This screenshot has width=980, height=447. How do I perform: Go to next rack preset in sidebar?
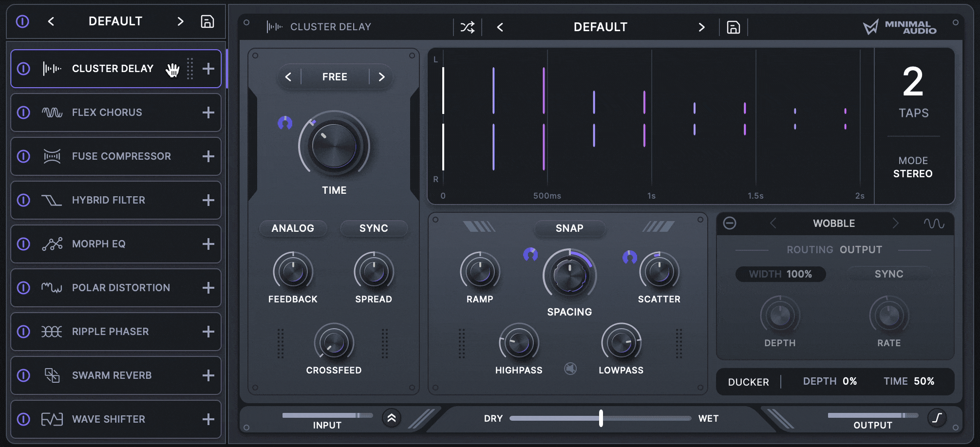click(x=180, y=21)
